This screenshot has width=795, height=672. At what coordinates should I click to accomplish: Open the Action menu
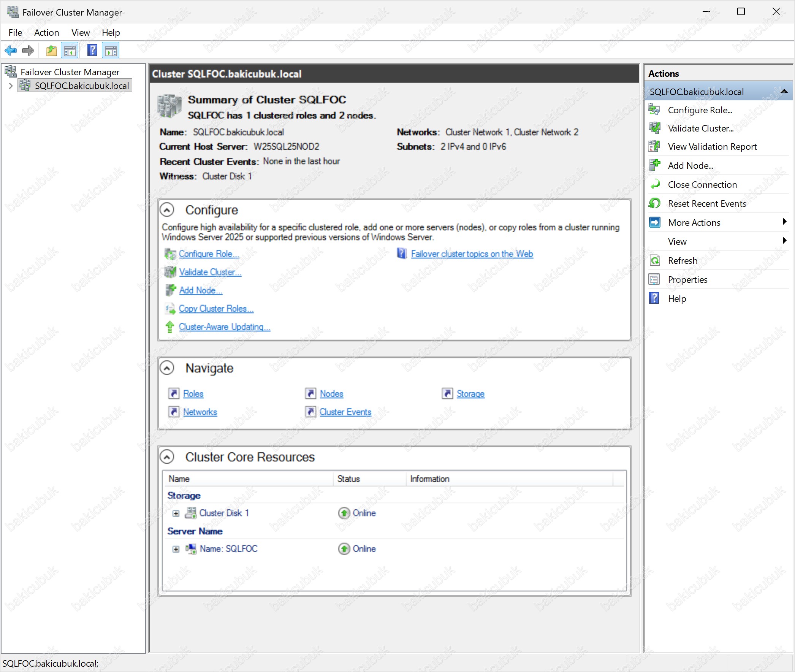tap(46, 33)
